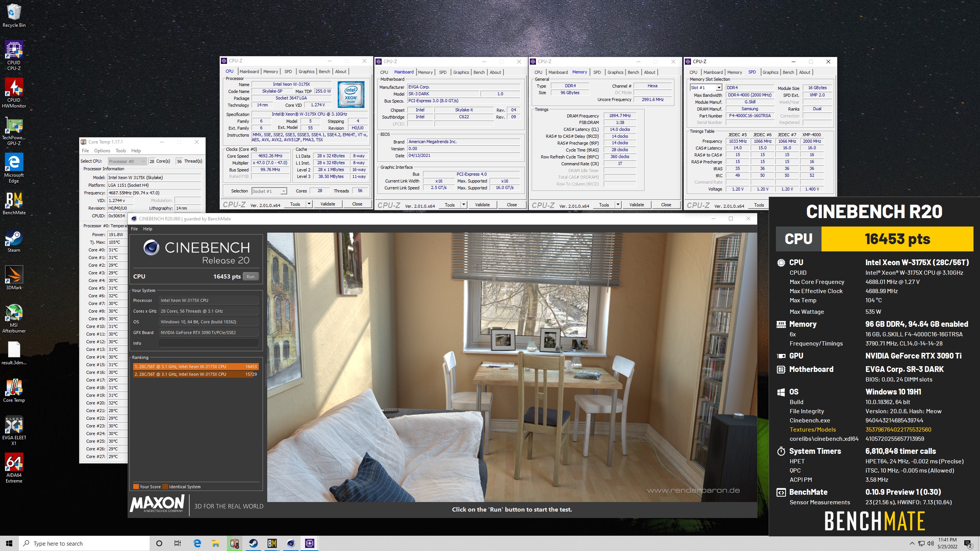This screenshot has width=980, height=551.
Task: Expand the Select CPU Processor #0 dropdown
Action: tap(127, 161)
